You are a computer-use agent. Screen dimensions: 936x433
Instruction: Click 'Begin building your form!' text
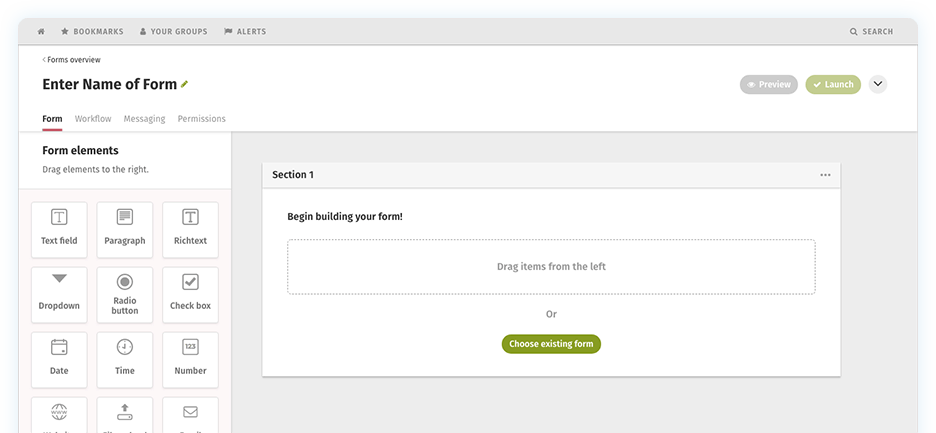pyautogui.click(x=345, y=217)
